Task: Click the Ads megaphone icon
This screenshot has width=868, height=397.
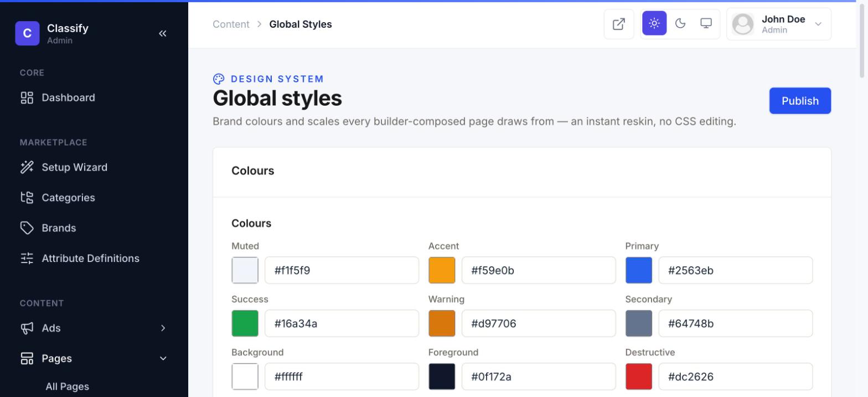Action: pos(27,328)
